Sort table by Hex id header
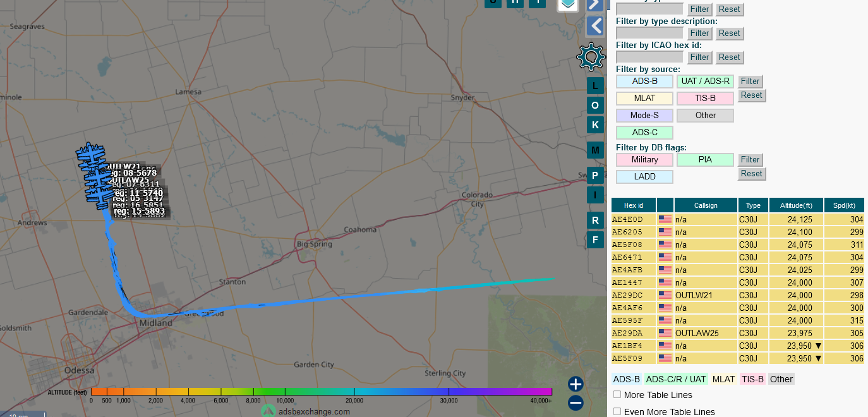Screen dimensions: 868x417 (x=634, y=205)
